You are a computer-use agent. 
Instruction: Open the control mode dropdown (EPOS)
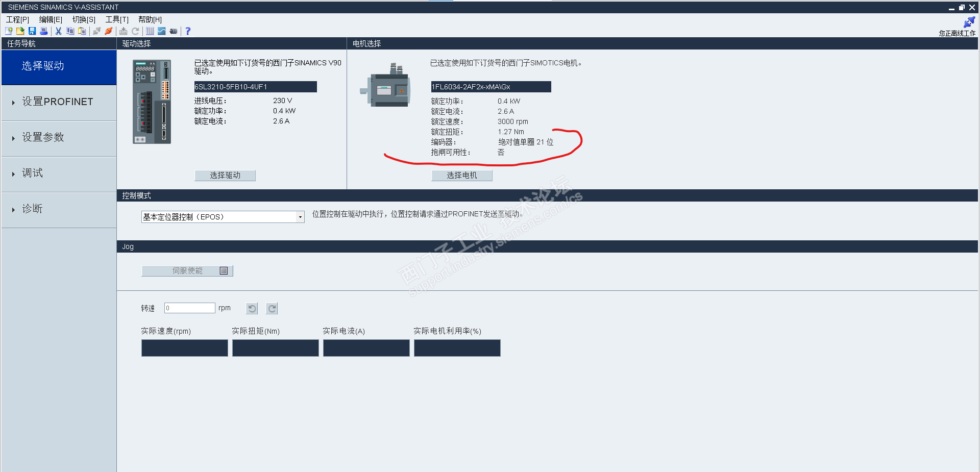coord(223,217)
